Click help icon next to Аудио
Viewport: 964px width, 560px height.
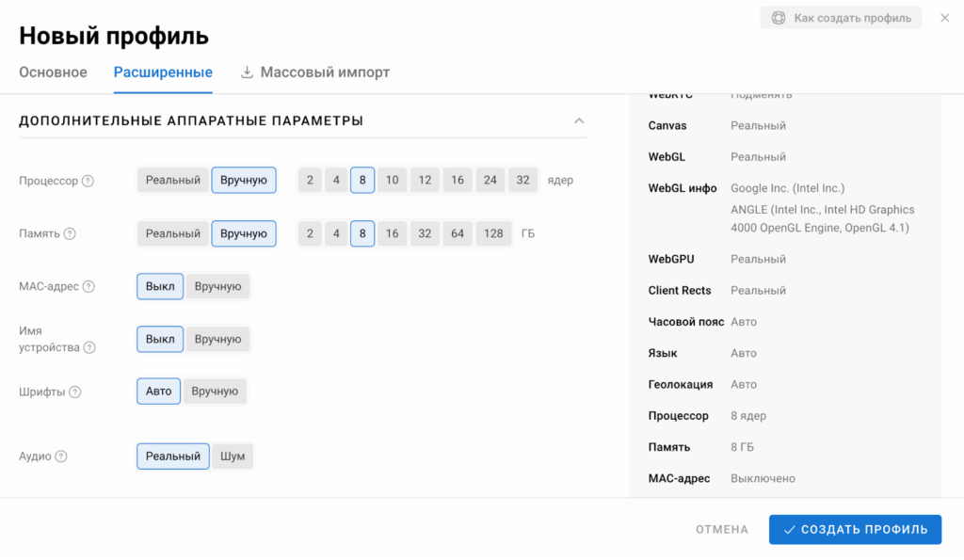(x=61, y=456)
